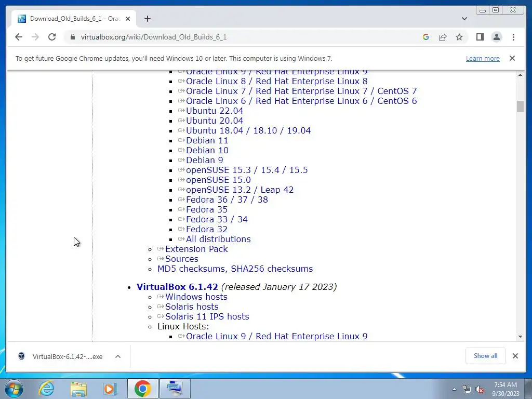The width and height of the screenshot is (532, 399).
Task: Launch Internet Explorer from the taskbar
Action: 46,389
